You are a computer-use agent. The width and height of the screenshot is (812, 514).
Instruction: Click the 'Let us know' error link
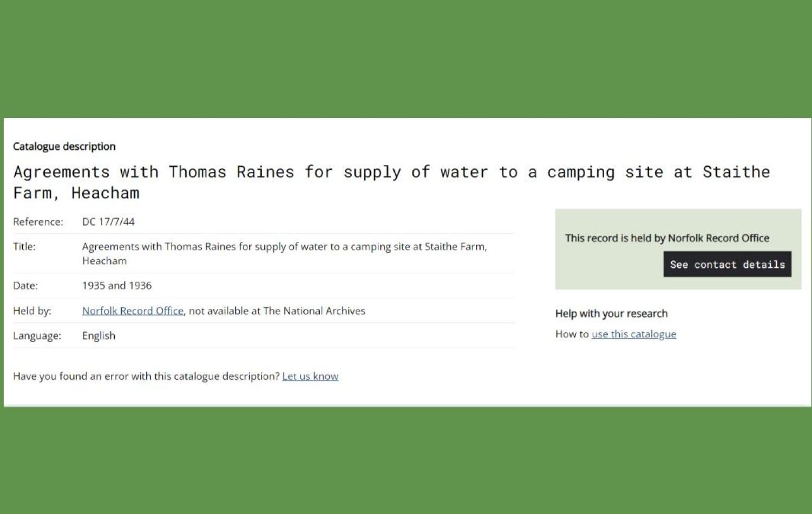coord(310,376)
